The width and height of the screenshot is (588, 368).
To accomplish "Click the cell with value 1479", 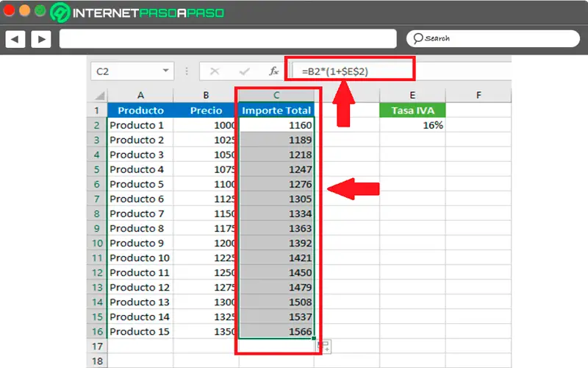I will (x=276, y=287).
